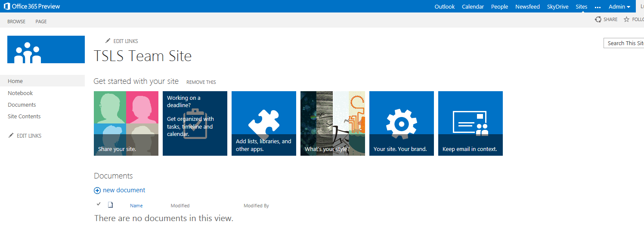Switch to the Page ribbon tab
Image resolution: width=644 pixels, height=234 pixels.
coord(41,22)
